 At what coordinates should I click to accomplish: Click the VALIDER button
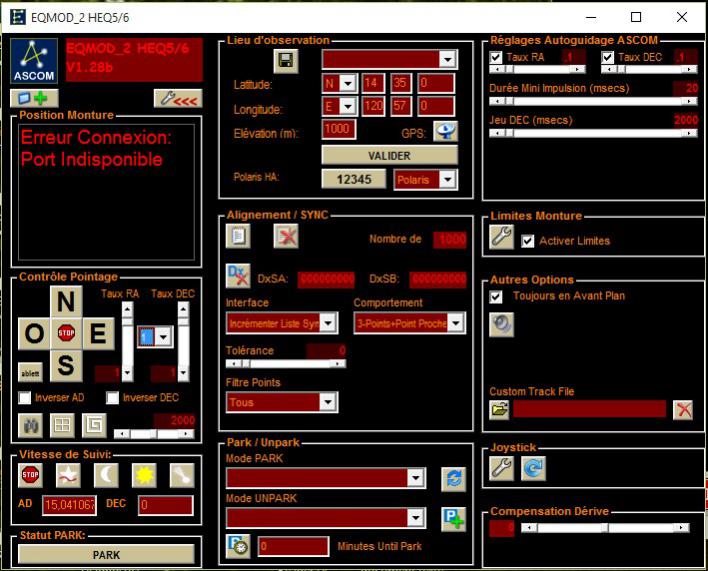389,156
